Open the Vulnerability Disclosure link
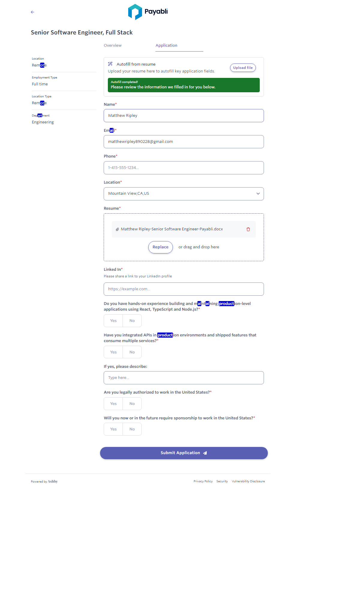This screenshot has width=364, height=612. pos(248,481)
